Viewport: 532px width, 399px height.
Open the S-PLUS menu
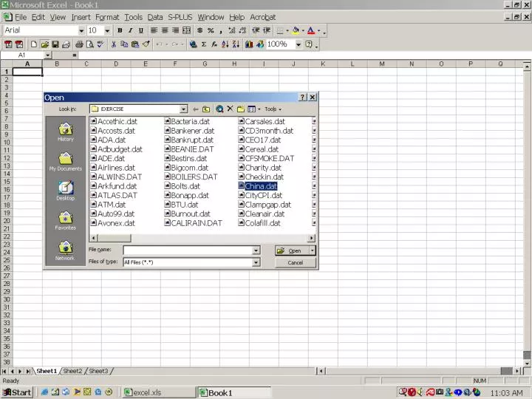point(180,17)
